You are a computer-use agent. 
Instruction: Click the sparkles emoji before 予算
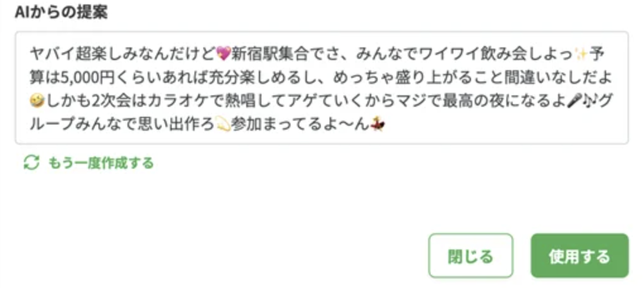pos(581,54)
